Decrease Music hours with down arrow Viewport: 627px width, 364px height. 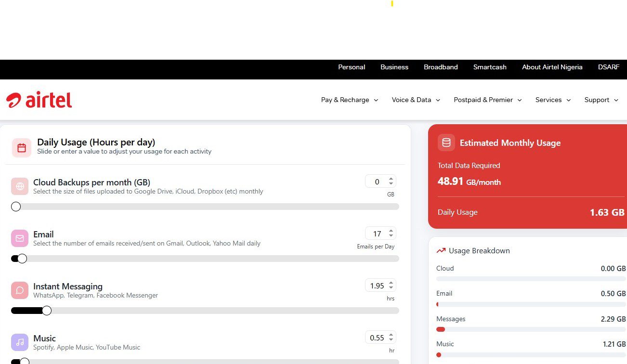point(391,340)
